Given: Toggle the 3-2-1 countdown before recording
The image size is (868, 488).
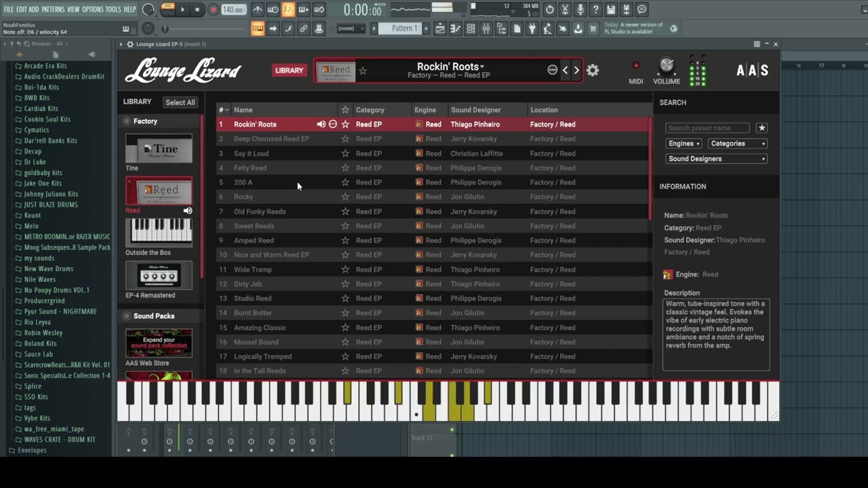Looking at the screenshot, I should pos(288,9).
